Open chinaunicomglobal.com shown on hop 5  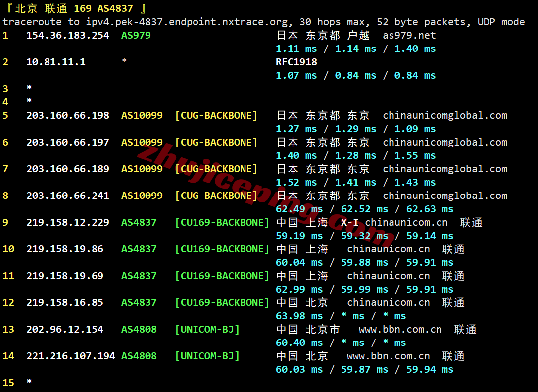coord(444,115)
